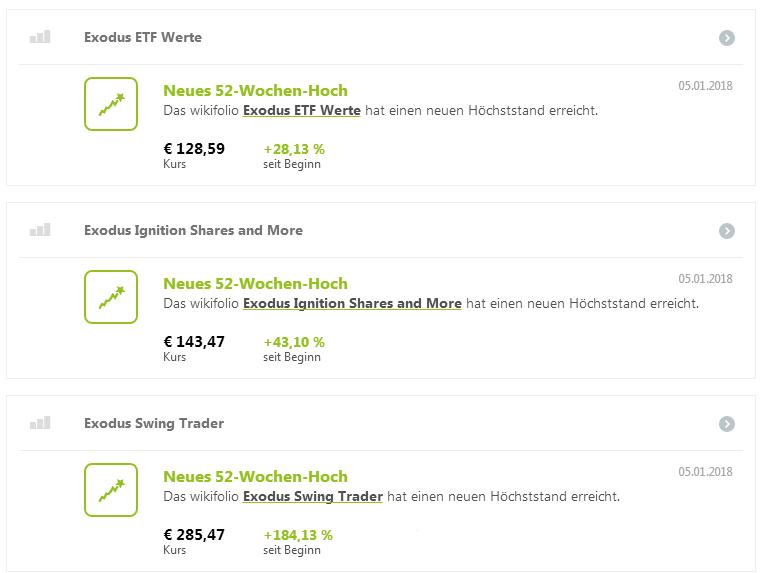Click the € 128,59 Kurs value

click(194, 149)
